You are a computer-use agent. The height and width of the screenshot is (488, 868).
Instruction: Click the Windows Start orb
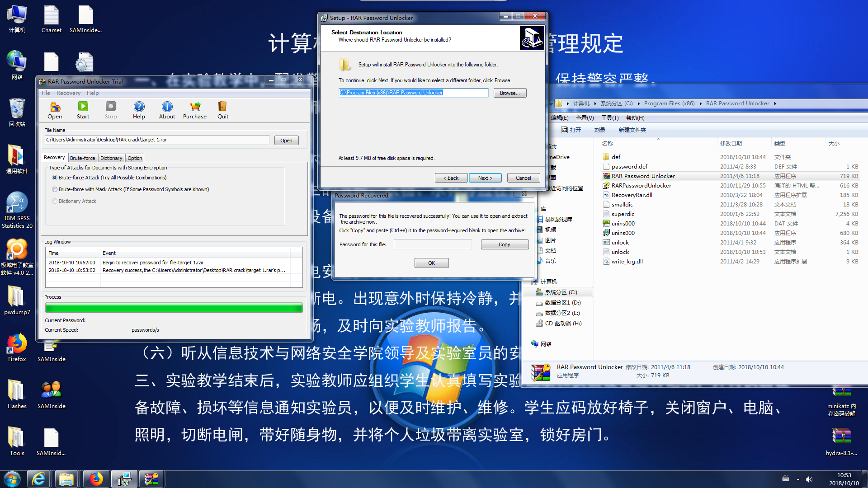point(12,479)
